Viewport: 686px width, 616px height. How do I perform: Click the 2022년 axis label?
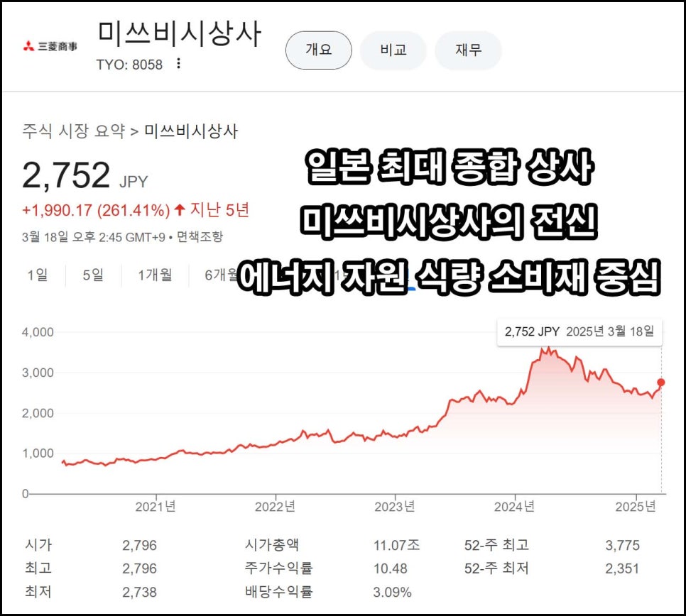click(x=275, y=507)
